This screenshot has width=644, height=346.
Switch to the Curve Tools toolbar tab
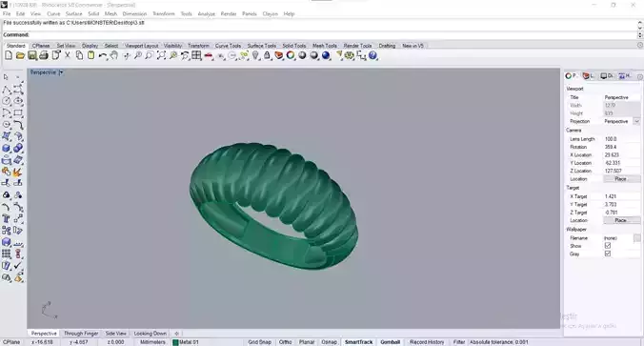pyautogui.click(x=228, y=46)
